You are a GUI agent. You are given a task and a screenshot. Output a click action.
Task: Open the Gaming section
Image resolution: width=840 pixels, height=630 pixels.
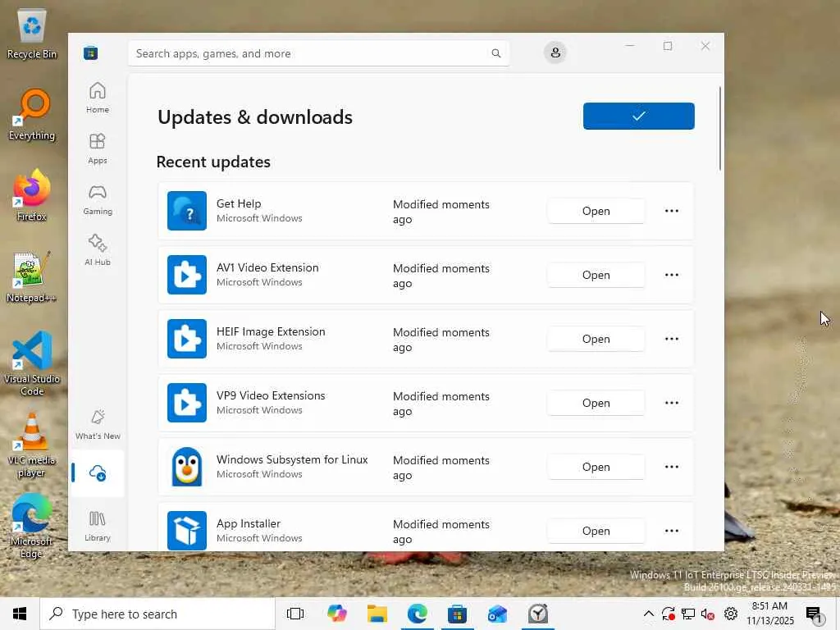[98, 199]
